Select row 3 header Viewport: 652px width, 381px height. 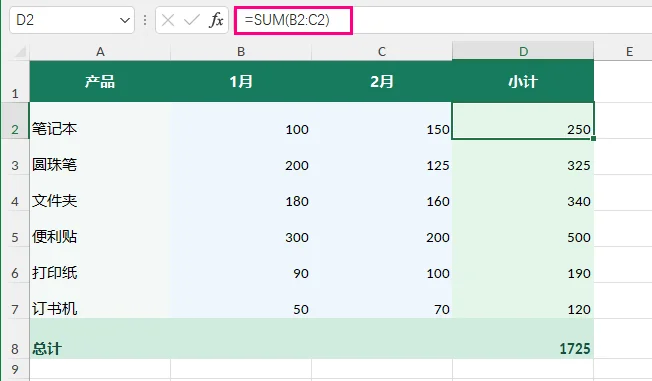[15, 157]
